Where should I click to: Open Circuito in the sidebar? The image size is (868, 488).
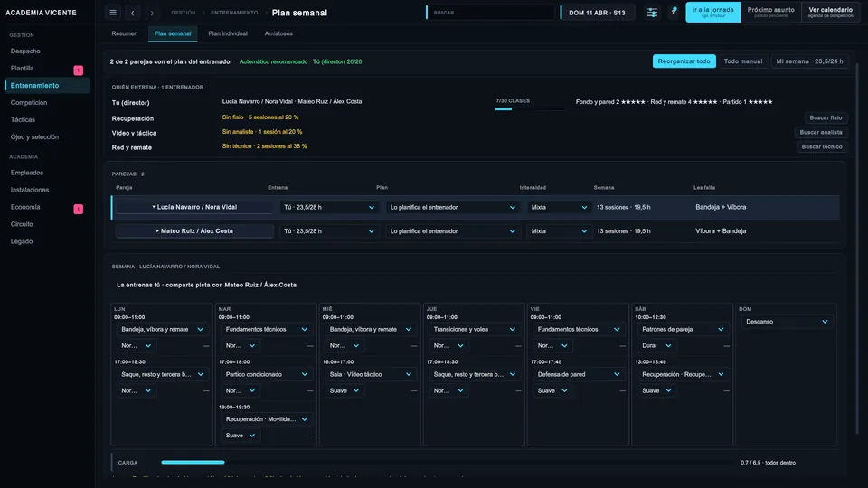point(47,224)
